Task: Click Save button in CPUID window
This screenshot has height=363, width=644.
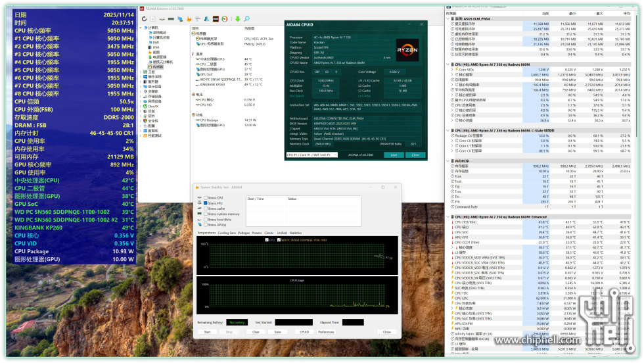Action: tap(394, 155)
